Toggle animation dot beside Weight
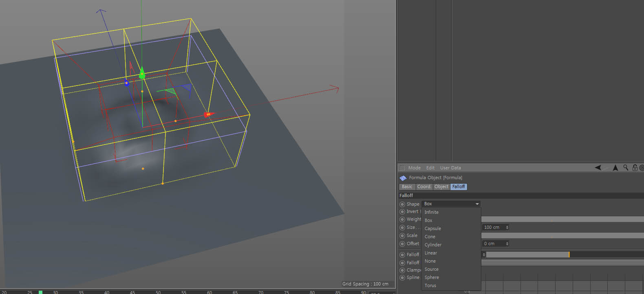 [402, 219]
